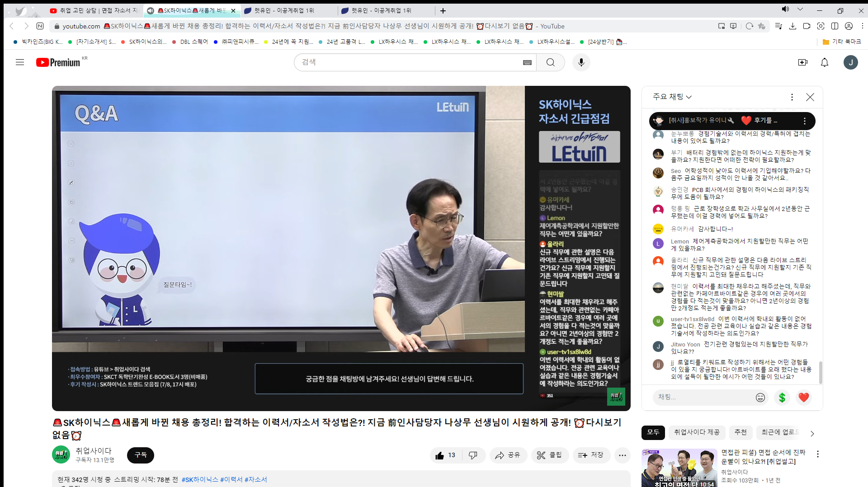Click the #SK하이닉스 hashtag link
Screen dimensions: 868x487
point(200,480)
